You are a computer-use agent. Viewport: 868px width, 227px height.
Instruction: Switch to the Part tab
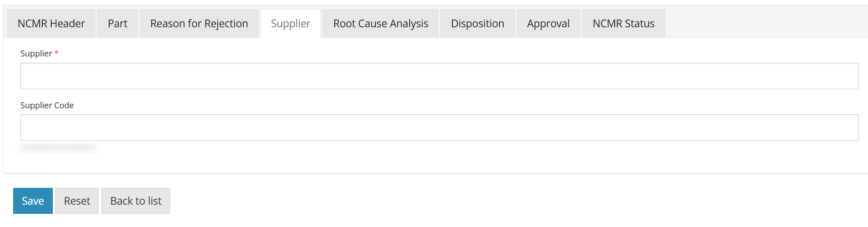point(117,24)
